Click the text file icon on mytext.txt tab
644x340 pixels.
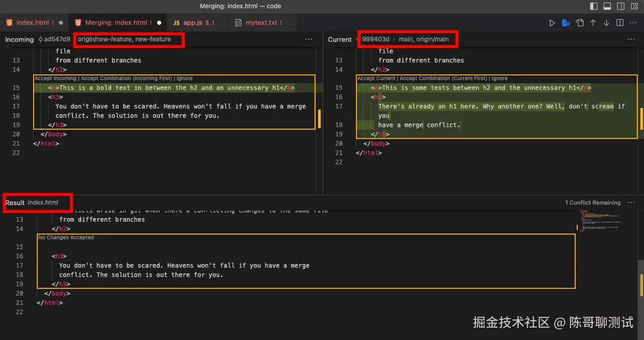click(238, 23)
